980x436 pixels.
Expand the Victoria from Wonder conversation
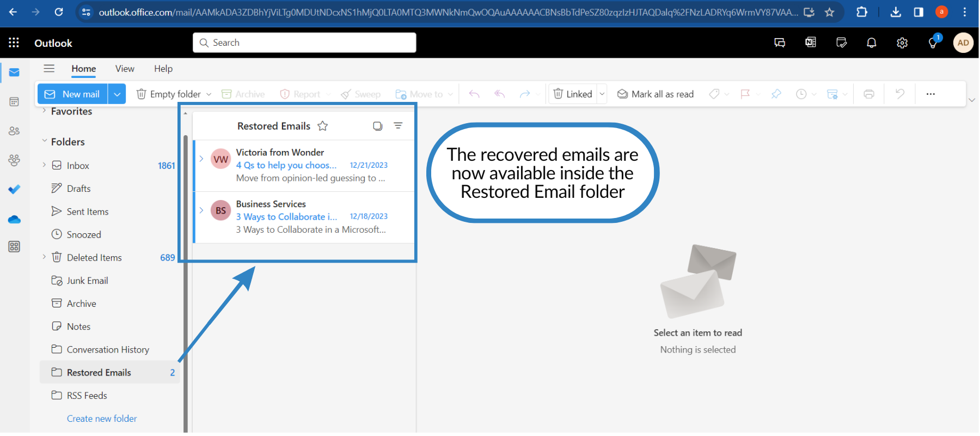pyautogui.click(x=201, y=159)
